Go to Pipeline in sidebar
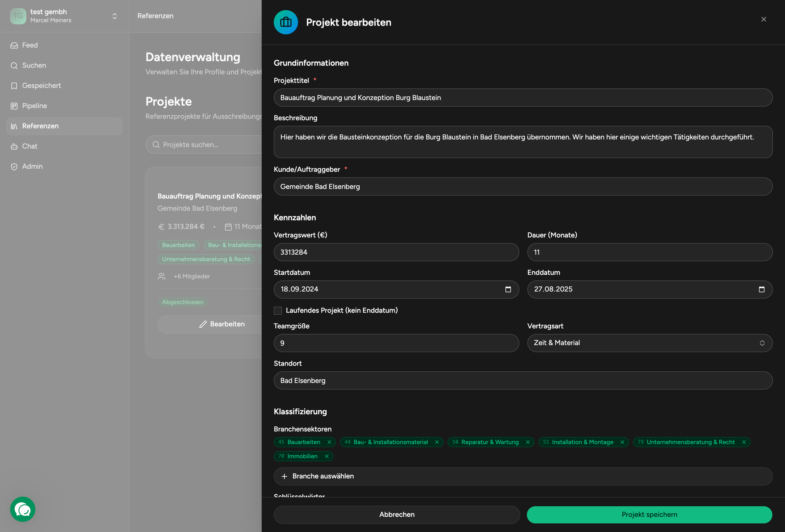The width and height of the screenshot is (785, 532). tap(34, 106)
